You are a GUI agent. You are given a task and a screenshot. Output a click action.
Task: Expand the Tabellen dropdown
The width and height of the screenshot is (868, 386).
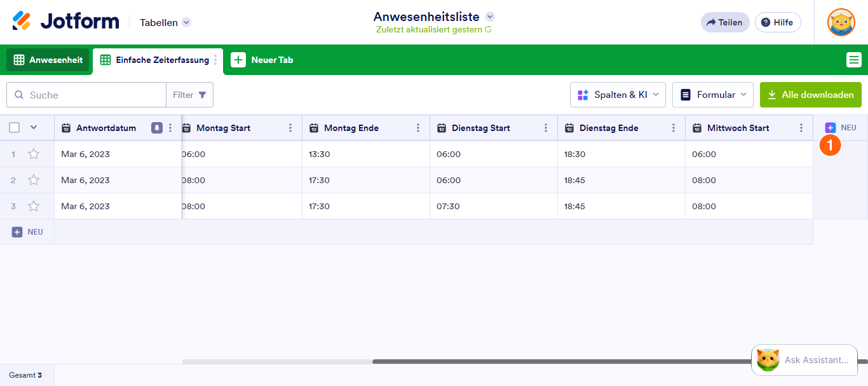point(165,22)
